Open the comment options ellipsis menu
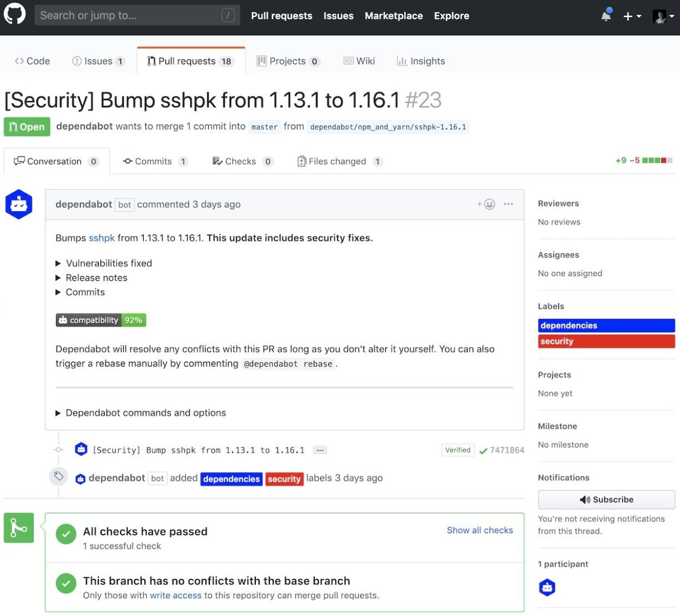 (x=508, y=204)
